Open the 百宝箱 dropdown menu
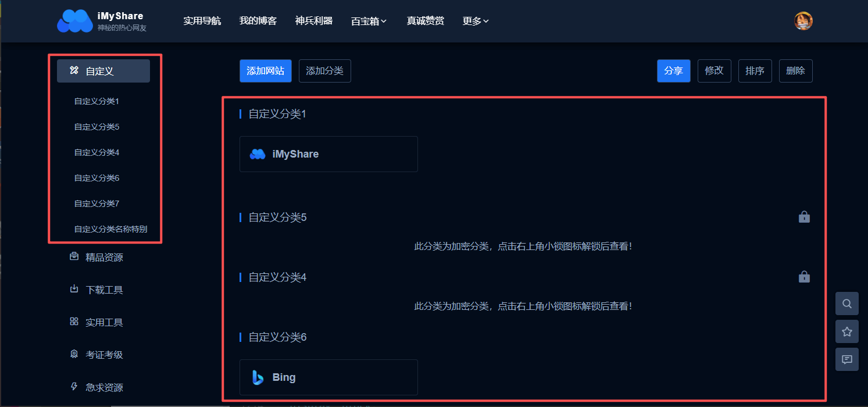The height and width of the screenshot is (407, 868). pos(369,20)
